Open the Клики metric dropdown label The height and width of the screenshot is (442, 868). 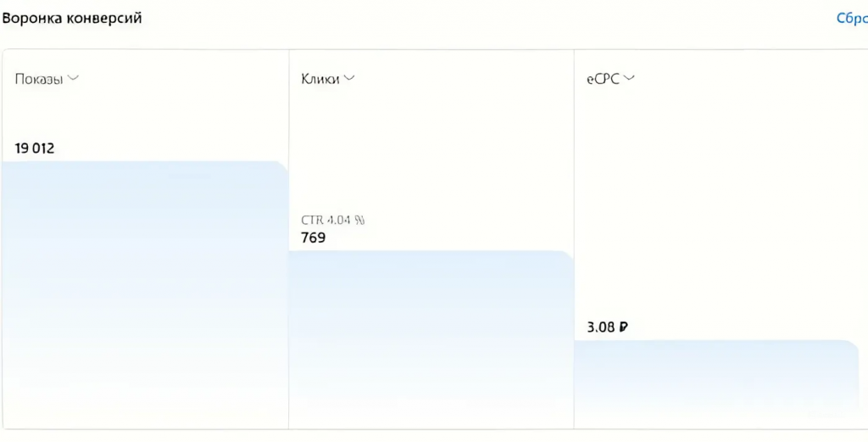(320, 79)
